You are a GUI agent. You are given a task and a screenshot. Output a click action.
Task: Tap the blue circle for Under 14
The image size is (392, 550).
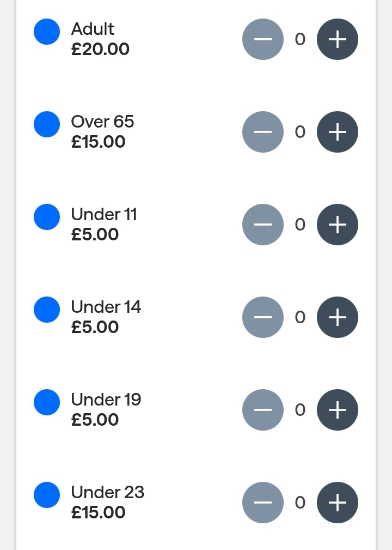click(x=47, y=310)
